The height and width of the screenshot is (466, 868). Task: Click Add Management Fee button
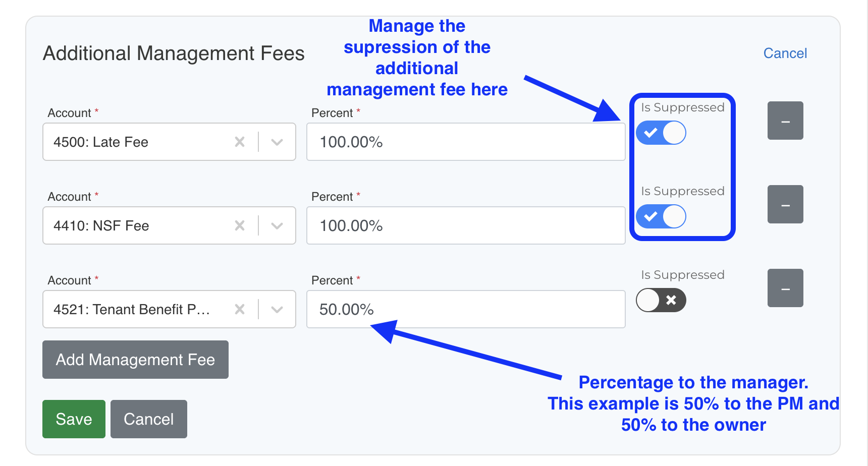(x=135, y=360)
